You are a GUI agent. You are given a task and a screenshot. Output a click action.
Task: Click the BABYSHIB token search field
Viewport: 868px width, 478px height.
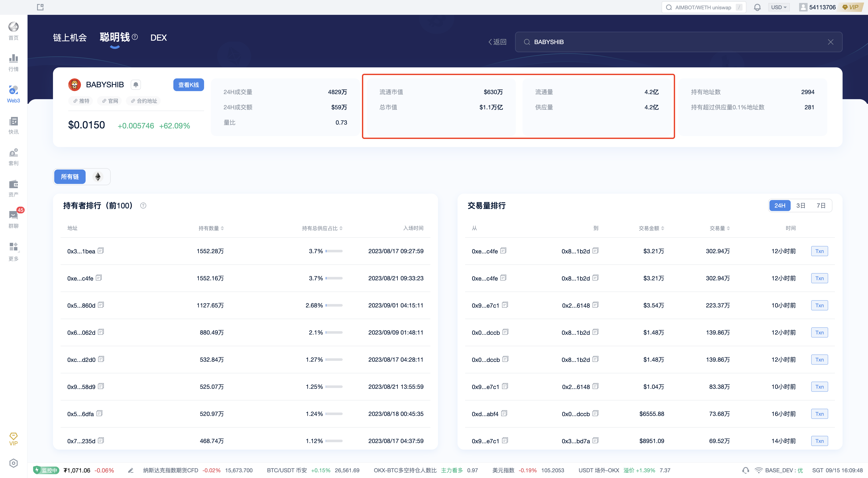[678, 42]
